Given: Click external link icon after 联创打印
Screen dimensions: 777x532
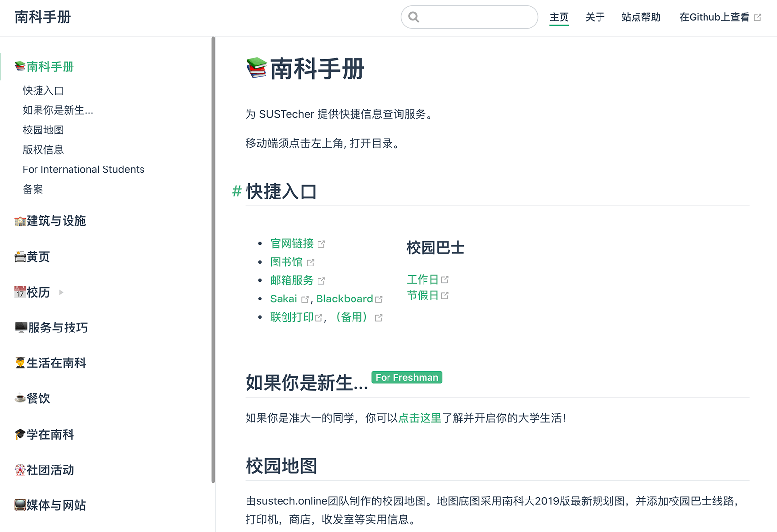Looking at the screenshot, I should click(319, 318).
